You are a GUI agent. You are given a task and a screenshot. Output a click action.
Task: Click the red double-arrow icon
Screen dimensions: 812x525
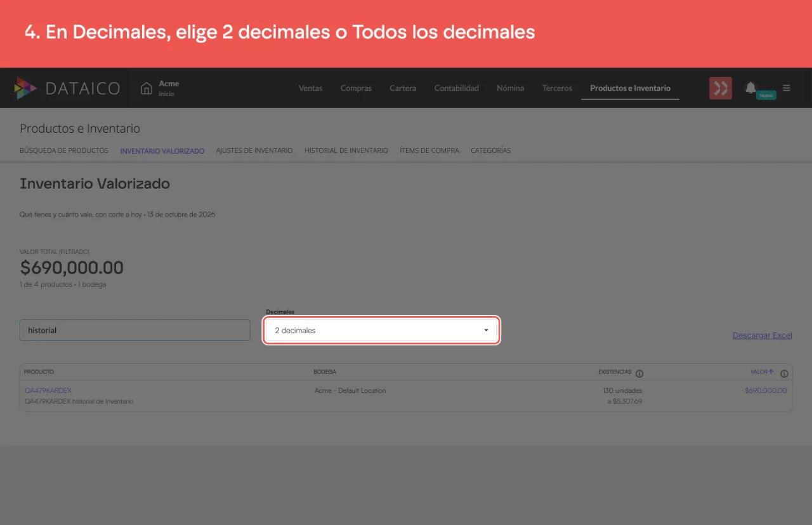coord(720,88)
